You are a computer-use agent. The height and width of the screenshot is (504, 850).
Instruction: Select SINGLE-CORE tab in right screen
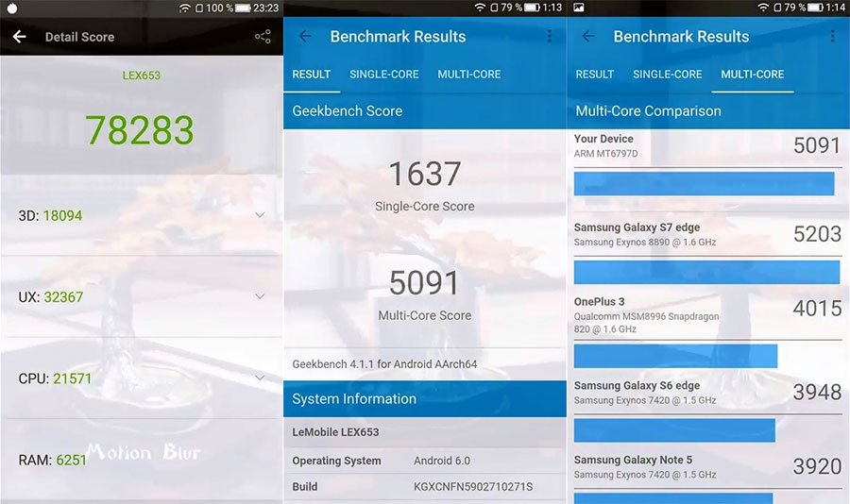pos(668,75)
